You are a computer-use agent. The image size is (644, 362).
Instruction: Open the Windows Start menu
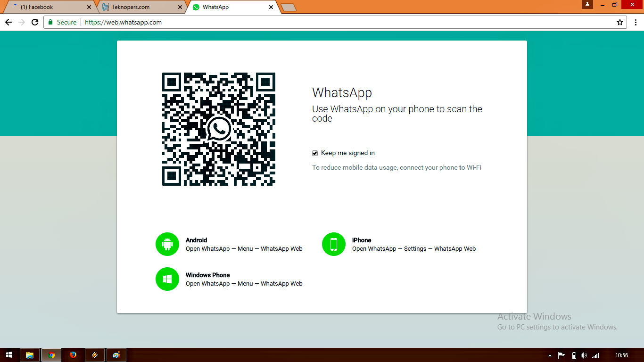pyautogui.click(x=9, y=355)
